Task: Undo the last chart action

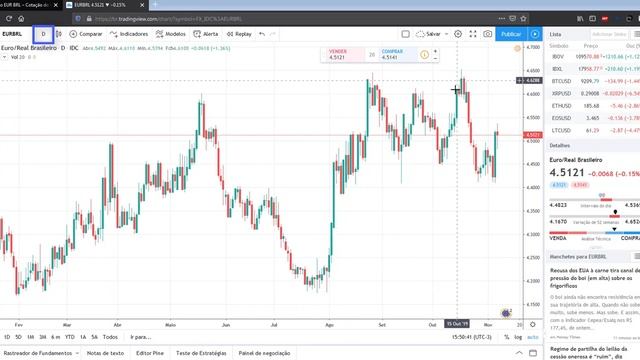Action: pos(262,34)
